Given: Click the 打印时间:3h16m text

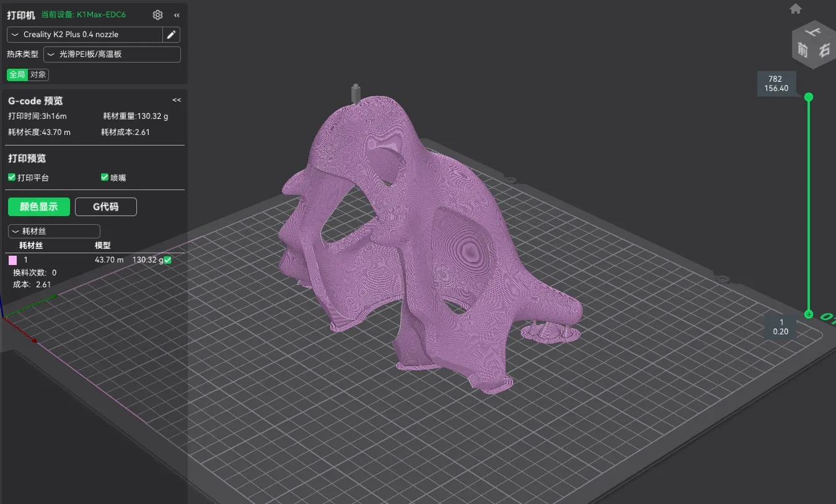Looking at the screenshot, I should point(37,116).
